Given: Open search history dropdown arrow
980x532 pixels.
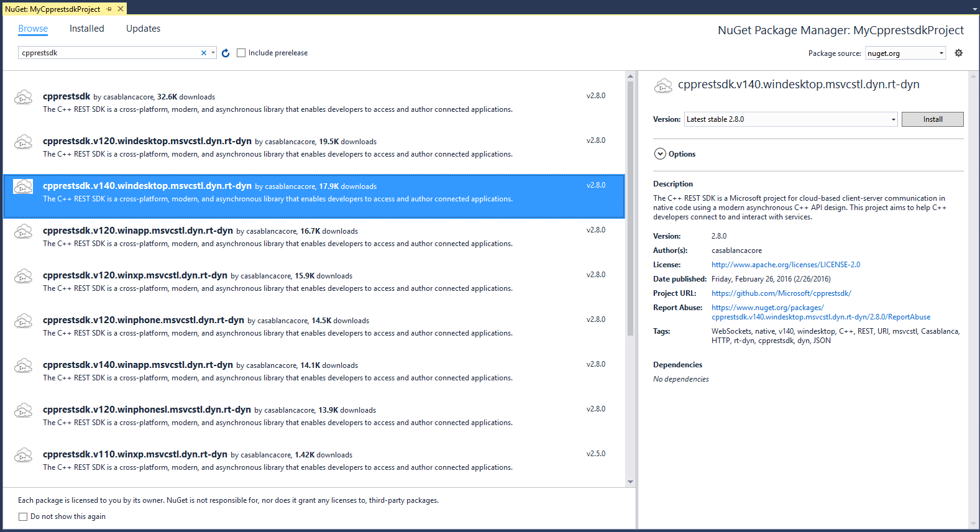Looking at the screenshot, I should tap(213, 53).
